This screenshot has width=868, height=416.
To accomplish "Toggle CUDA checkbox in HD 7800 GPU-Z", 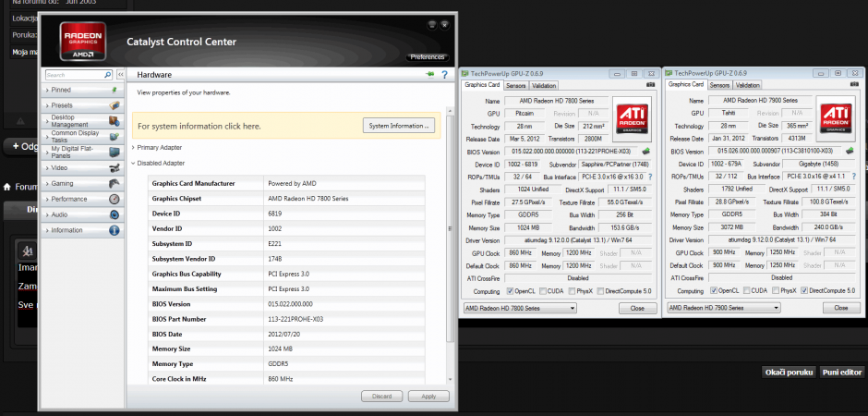I will click(x=544, y=291).
